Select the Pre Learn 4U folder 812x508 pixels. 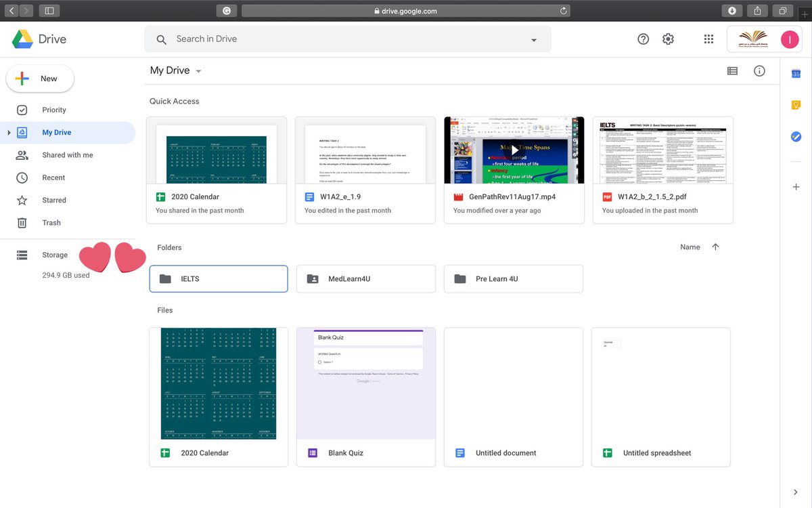tap(514, 278)
